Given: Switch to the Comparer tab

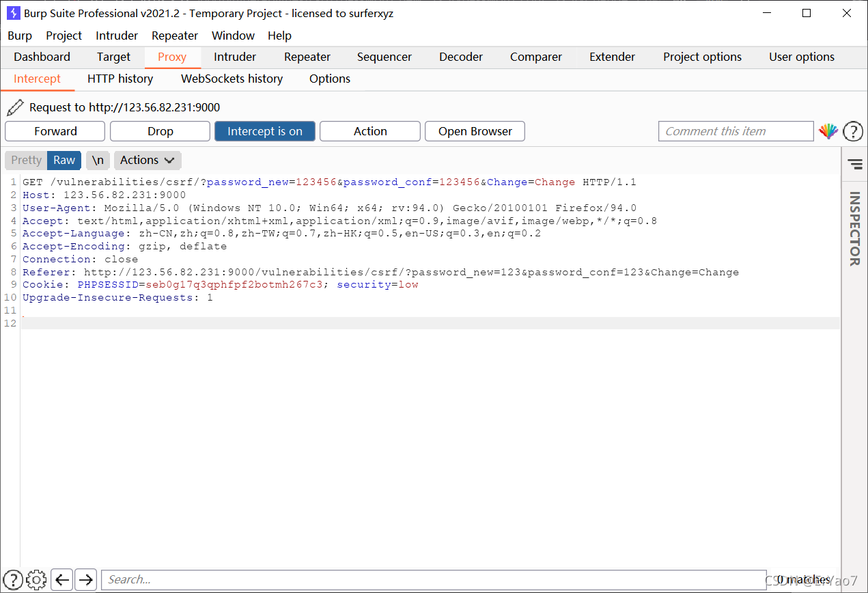Looking at the screenshot, I should tap(536, 57).
